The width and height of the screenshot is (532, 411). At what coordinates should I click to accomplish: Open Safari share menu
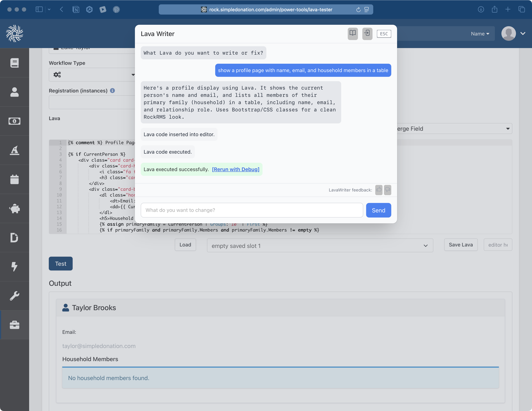494,9
